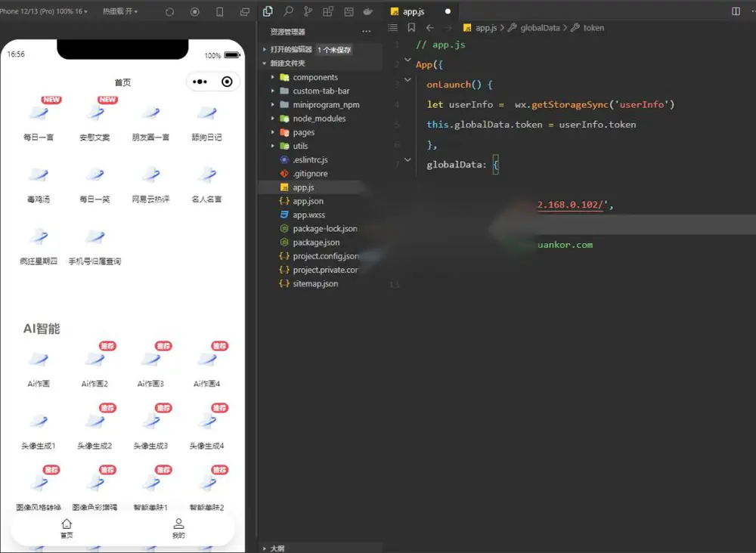Click the stop/record circle icon in simulator toolbar

click(195, 11)
